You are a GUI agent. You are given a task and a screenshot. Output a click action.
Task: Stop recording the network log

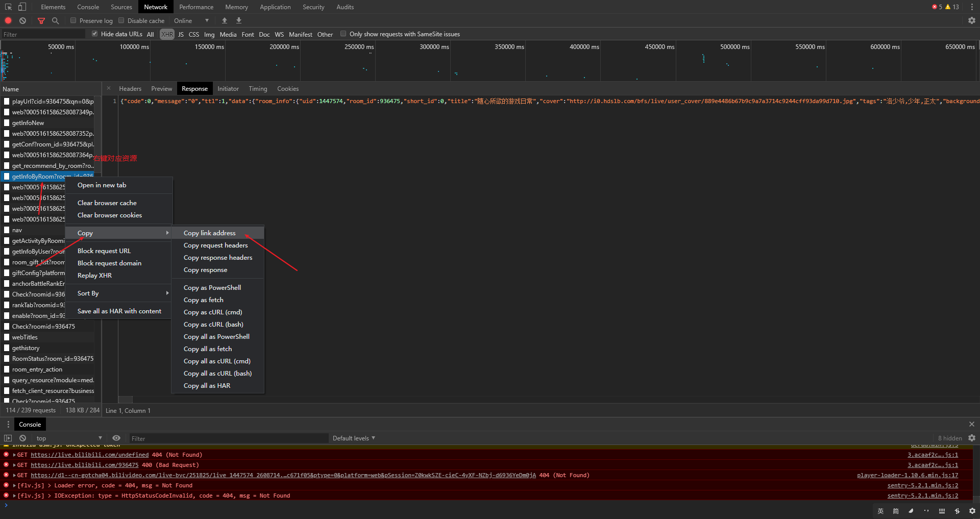(8, 20)
